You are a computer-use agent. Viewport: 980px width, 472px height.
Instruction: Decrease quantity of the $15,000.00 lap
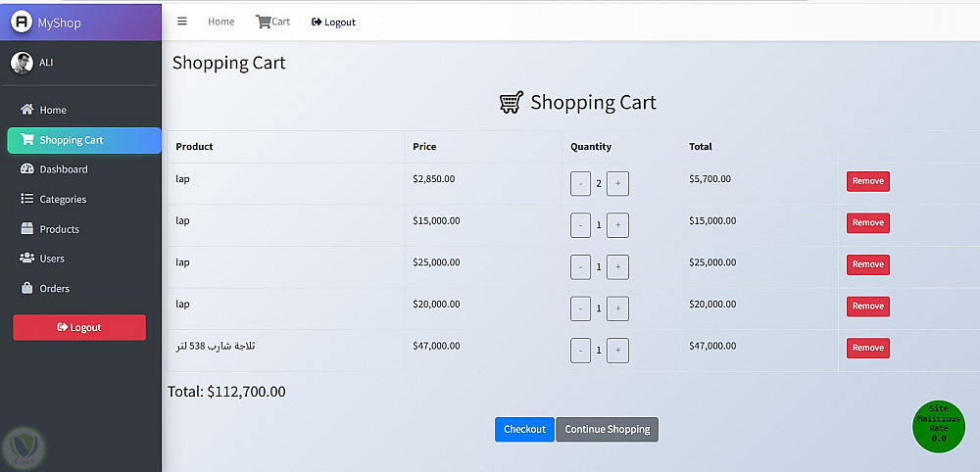point(580,225)
